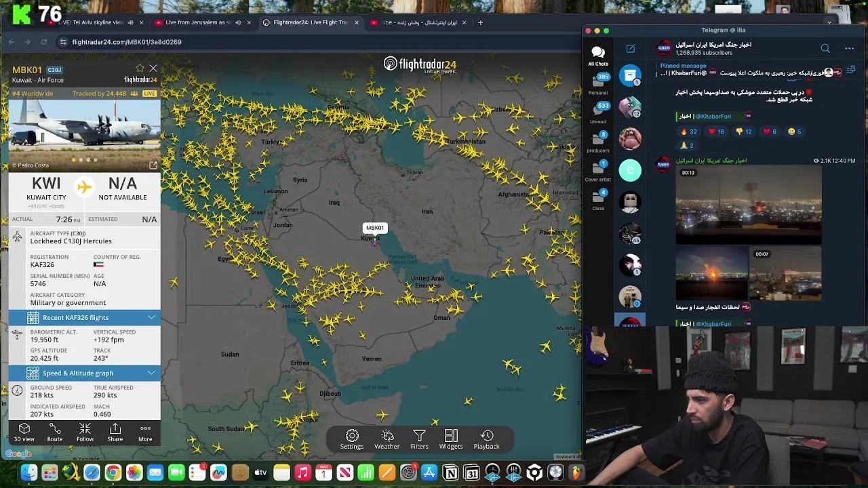Select the Flightradar24 Live Flight Tracker tab

click(x=311, y=22)
